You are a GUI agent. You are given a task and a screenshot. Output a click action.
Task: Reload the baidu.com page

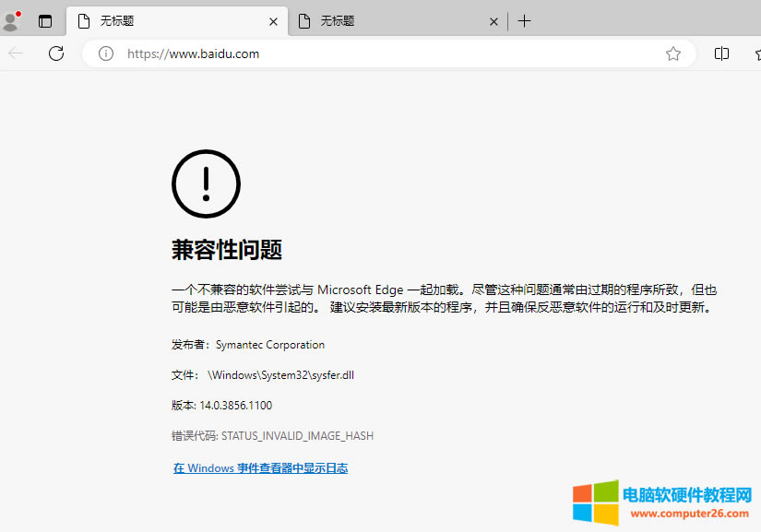coord(55,53)
